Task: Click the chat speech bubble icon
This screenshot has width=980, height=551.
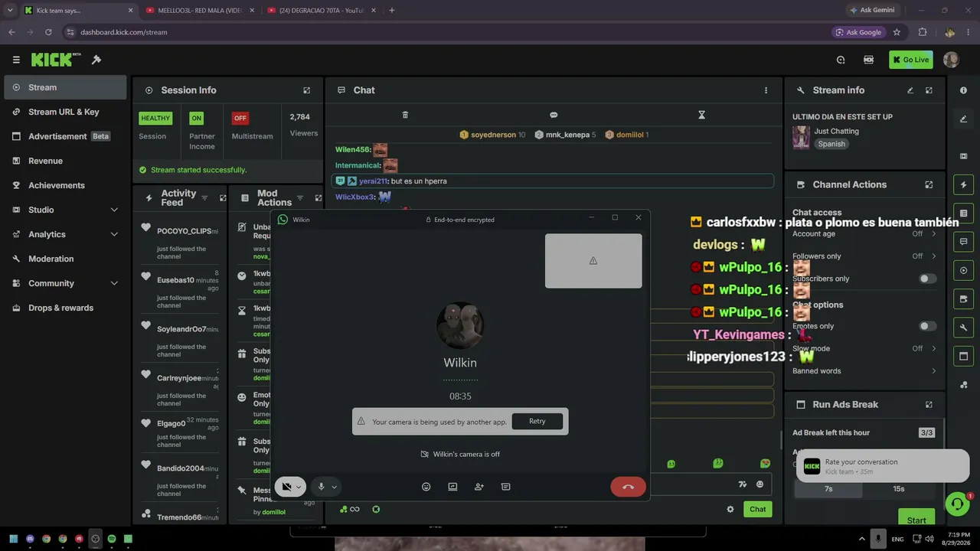Action: 554,115
